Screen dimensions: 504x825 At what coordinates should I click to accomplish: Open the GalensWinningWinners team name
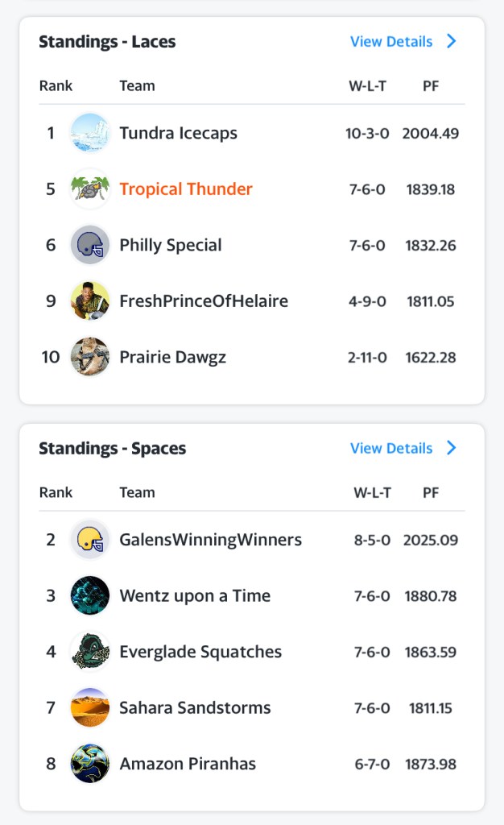pos(210,540)
